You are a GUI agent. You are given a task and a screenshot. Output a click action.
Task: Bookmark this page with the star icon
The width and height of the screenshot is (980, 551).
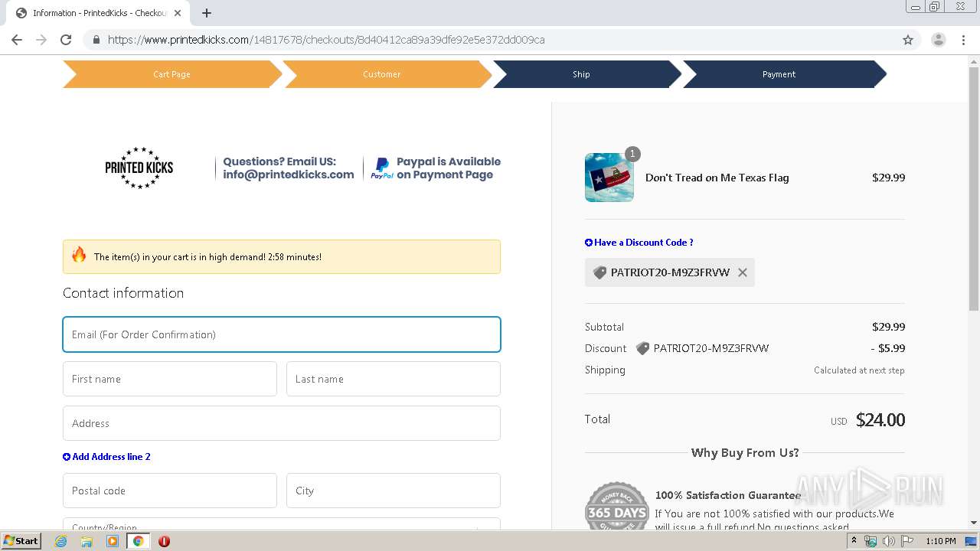click(908, 40)
